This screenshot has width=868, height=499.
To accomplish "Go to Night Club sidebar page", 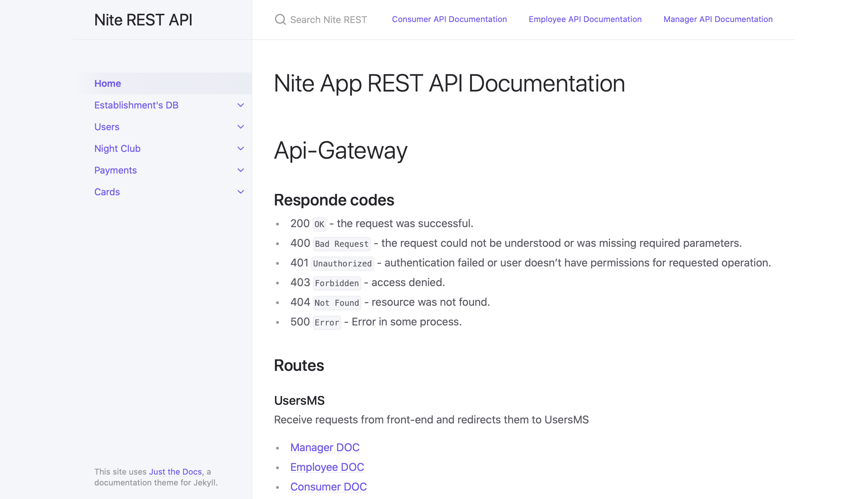I will (x=117, y=148).
